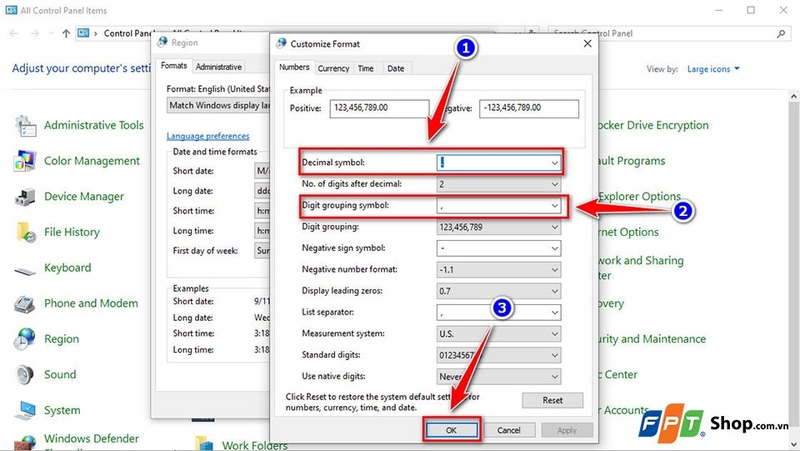Switch to the Currency tab
Viewport: 800px width, 451px height.
(333, 68)
